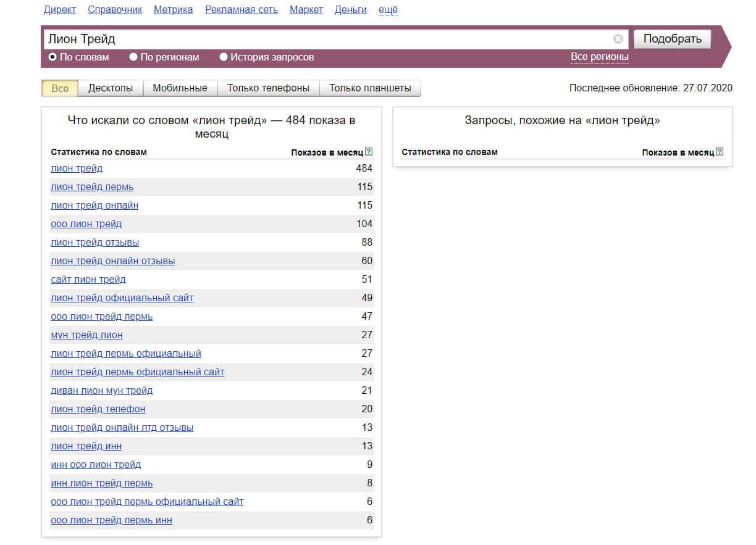
Task: Focus the search field containing 'Лион Трейд'
Action: 327,39
